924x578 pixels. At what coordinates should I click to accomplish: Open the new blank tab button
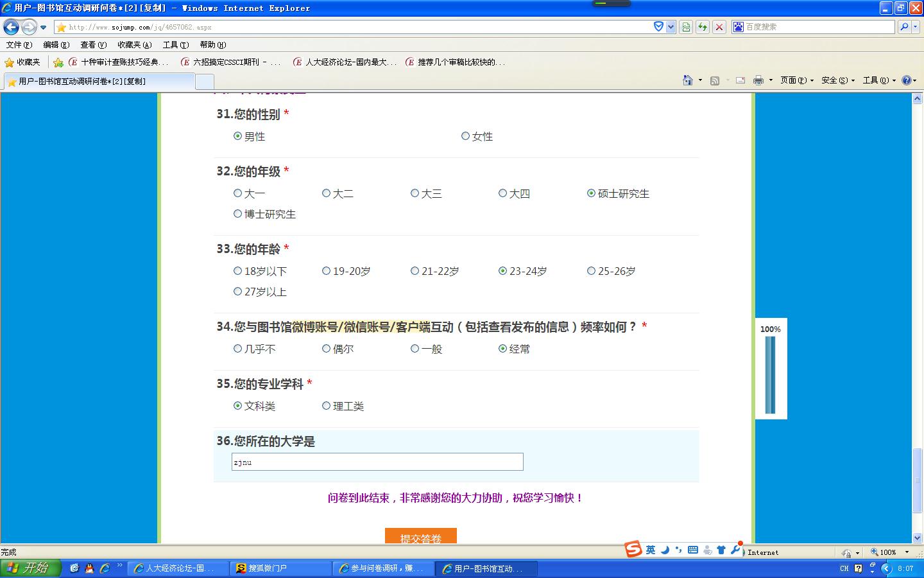click(205, 82)
